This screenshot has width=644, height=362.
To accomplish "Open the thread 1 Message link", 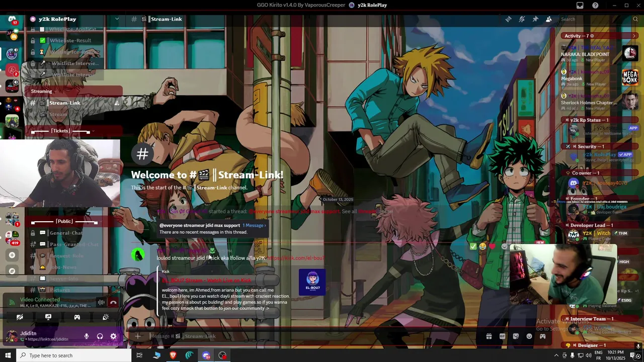I will (x=254, y=225).
